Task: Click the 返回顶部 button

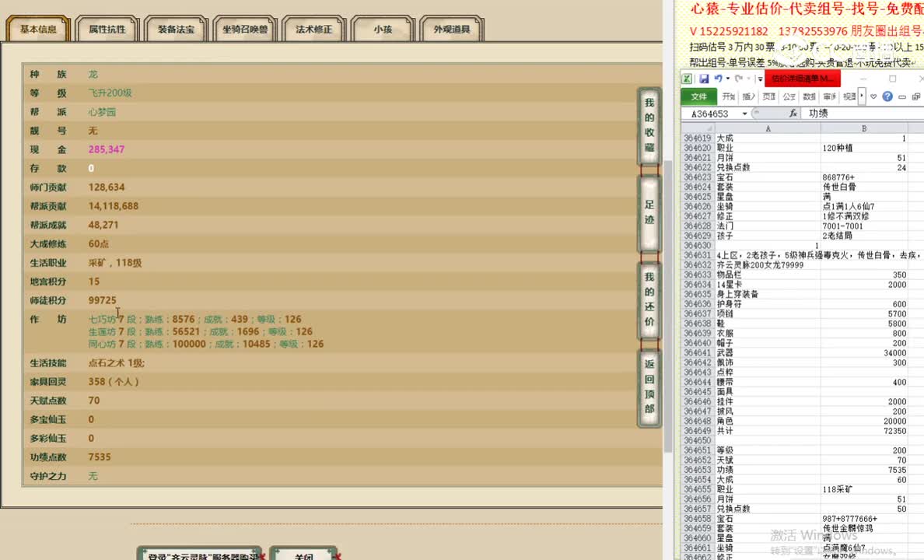Action: click(x=649, y=387)
